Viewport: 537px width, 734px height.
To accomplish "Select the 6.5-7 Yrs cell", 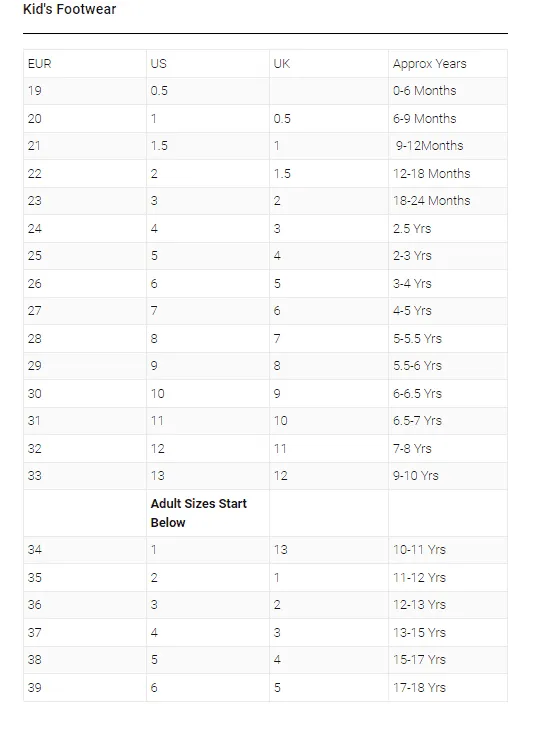I will click(448, 420).
